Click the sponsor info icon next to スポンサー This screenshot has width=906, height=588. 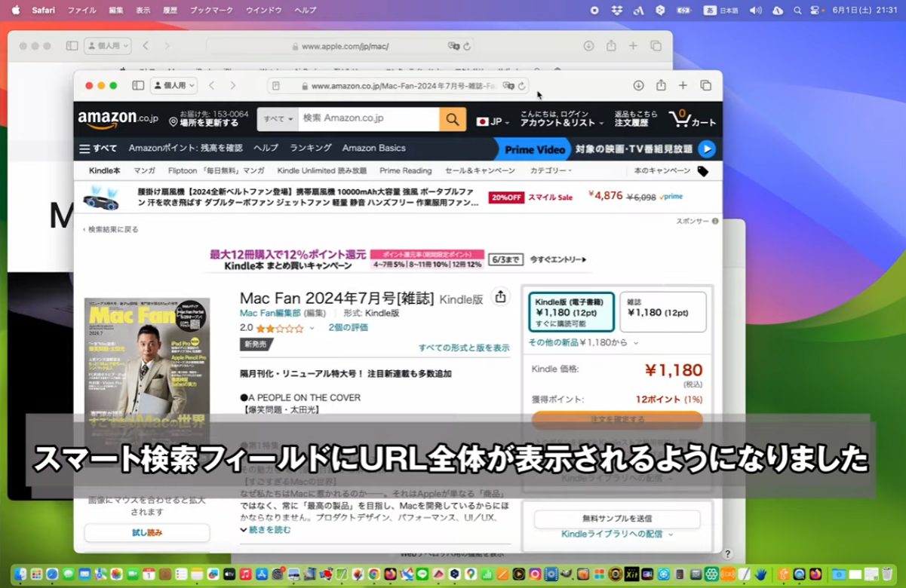click(x=715, y=222)
